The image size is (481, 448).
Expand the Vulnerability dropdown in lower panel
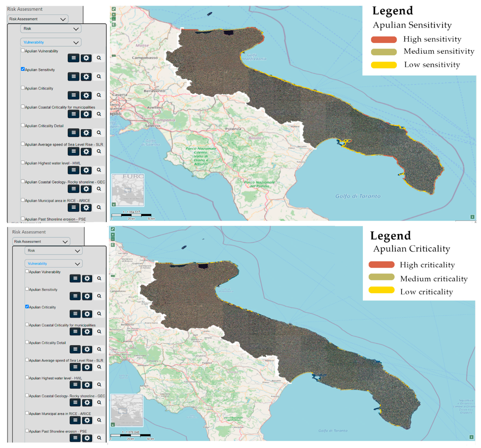tap(53, 264)
